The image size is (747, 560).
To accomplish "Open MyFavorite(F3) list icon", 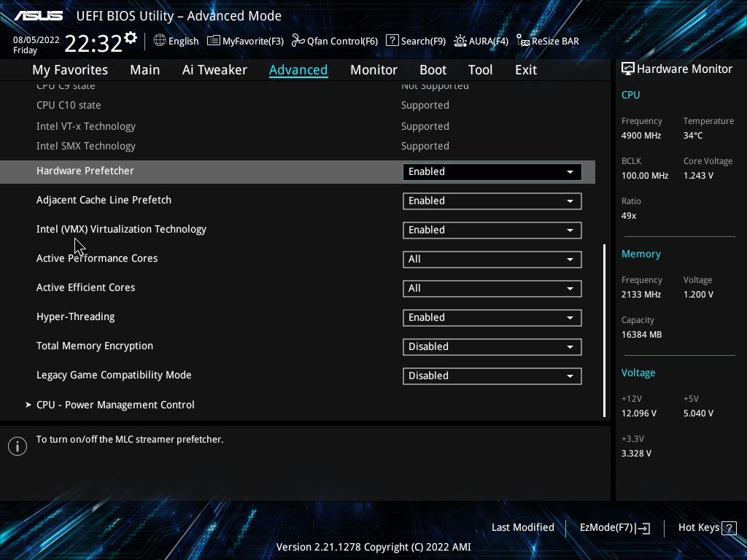I will pos(214,41).
